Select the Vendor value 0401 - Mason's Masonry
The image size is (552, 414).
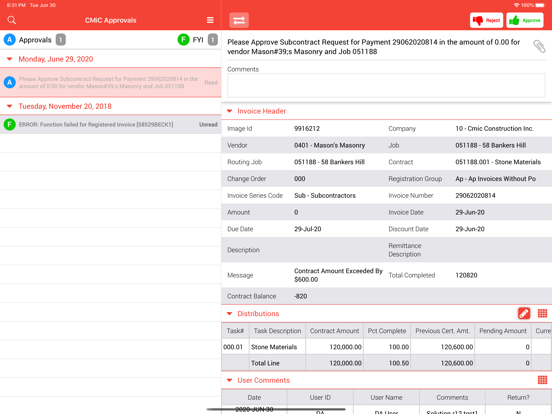(330, 145)
